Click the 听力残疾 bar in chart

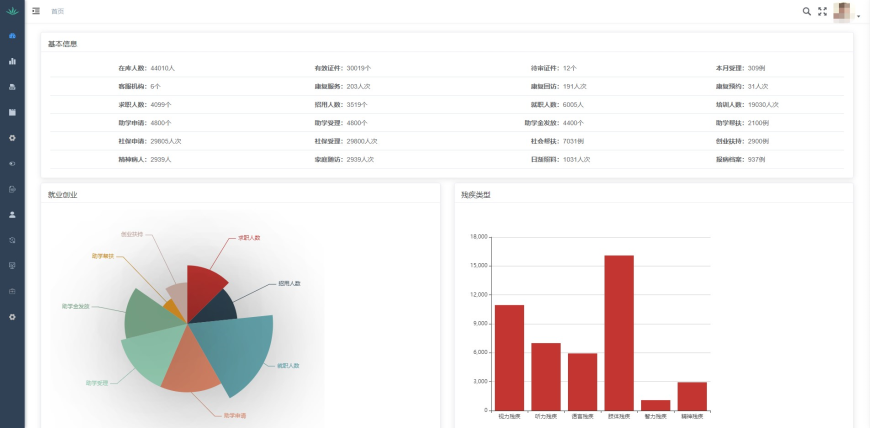[x=546, y=376]
